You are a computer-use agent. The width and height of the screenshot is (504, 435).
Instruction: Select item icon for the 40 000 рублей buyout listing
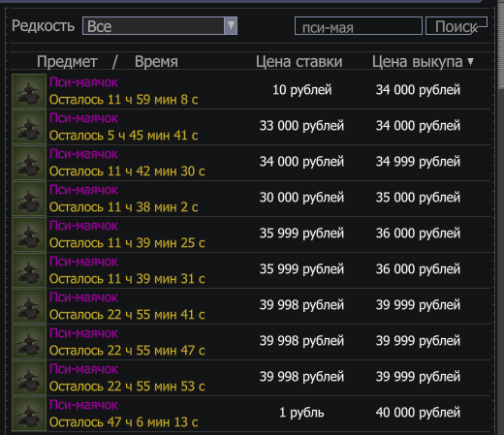pos(29,414)
